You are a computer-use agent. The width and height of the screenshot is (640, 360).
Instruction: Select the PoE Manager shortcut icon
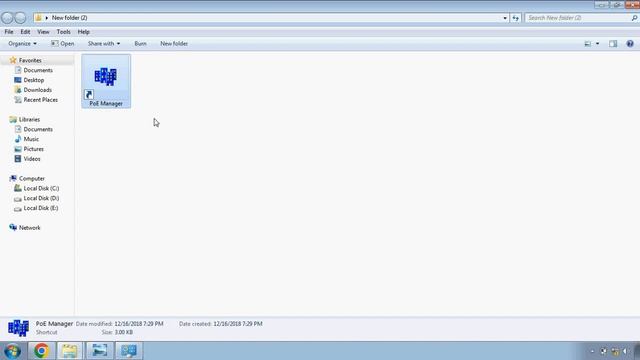(x=106, y=81)
